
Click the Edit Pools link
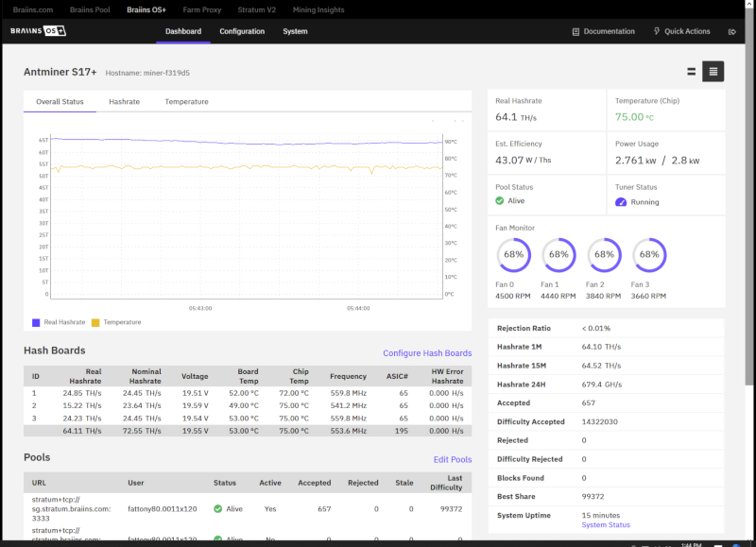pyautogui.click(x=453, y=460)
